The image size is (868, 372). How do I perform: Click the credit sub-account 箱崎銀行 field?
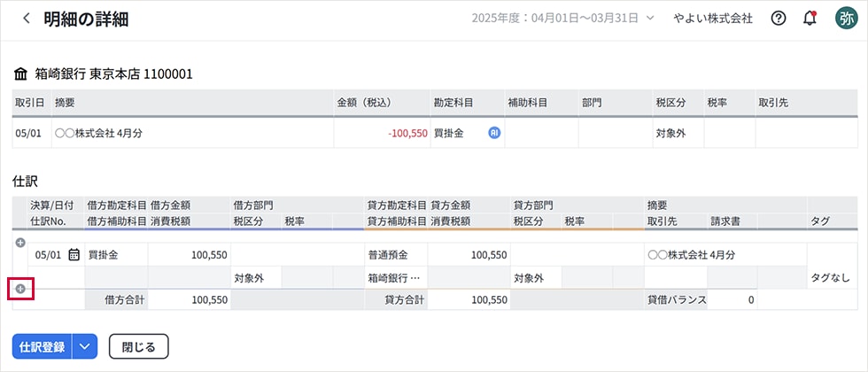point(395,278)
